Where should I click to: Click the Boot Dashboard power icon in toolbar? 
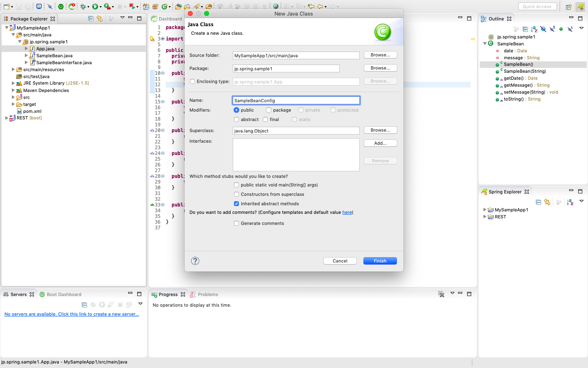point(61,7)
